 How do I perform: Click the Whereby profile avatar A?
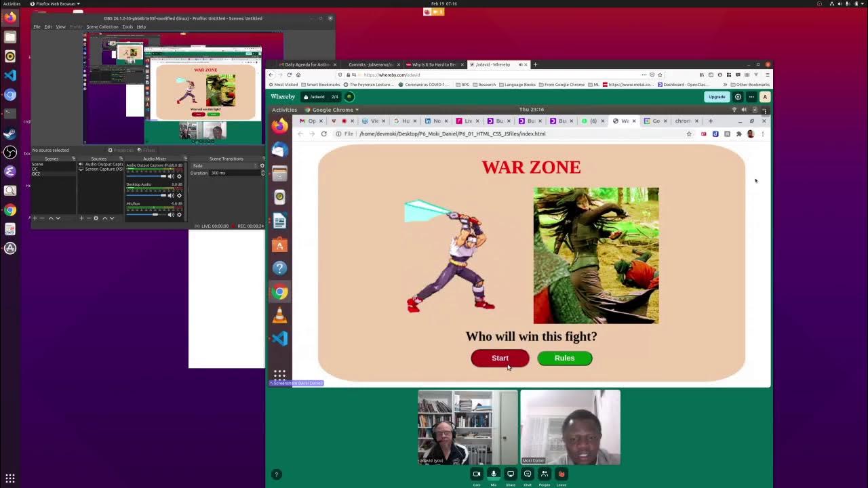(765, 97)
